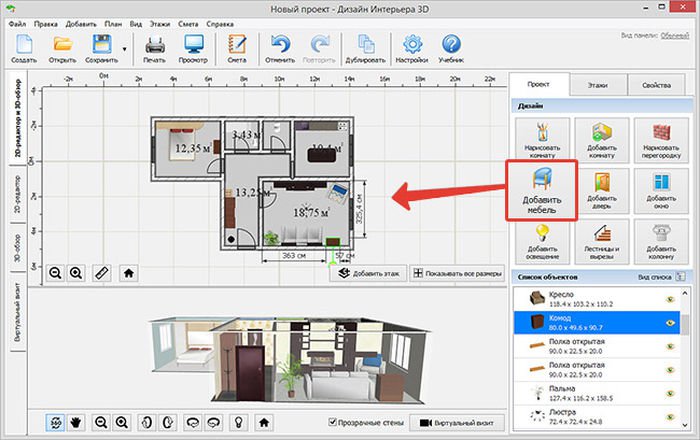Click the Добавить мебель armchair button

pyautogui.click(x=541, y=190)
